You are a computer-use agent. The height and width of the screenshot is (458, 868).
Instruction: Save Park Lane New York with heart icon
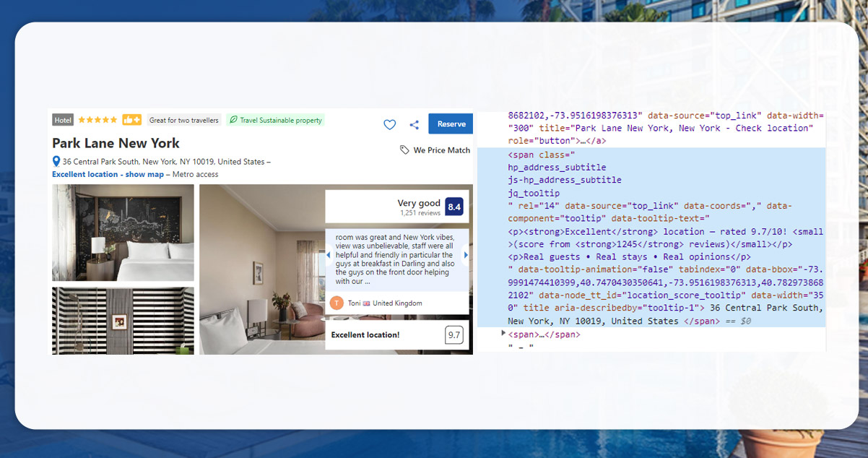(x=389, y=124)
